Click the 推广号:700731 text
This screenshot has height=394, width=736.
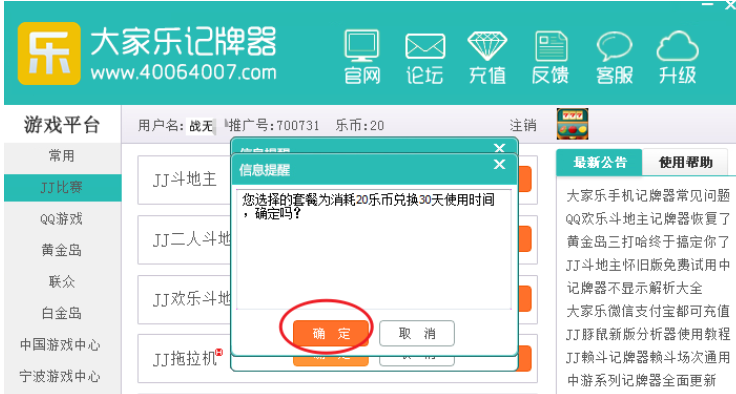[274, 125]
